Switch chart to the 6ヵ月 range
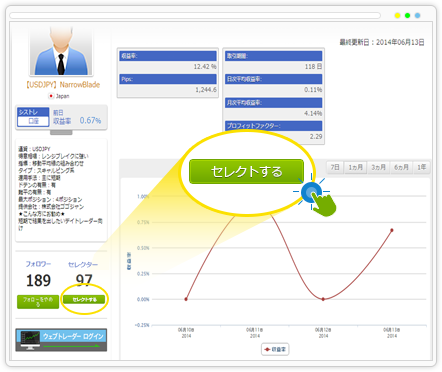The image size is (442, 372). coord(401,167)
